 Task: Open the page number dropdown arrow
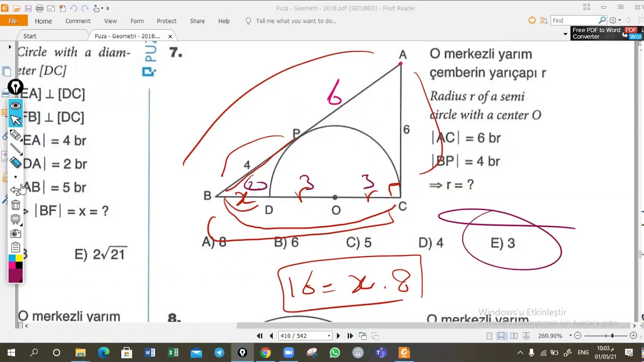[x=329, y=336]
